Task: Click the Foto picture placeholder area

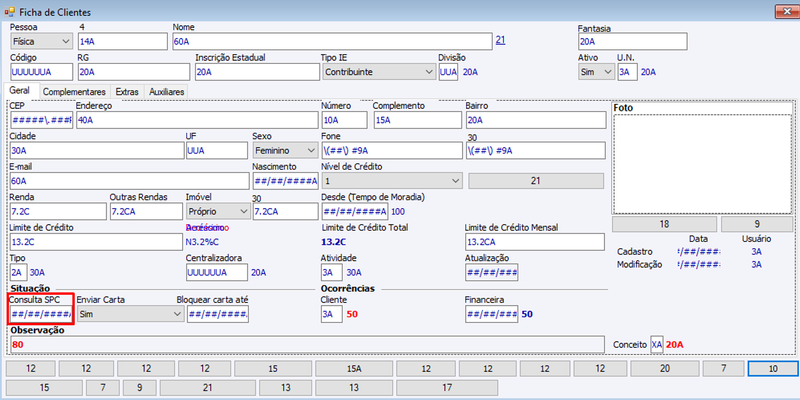Action: click(x=703, y=164)
